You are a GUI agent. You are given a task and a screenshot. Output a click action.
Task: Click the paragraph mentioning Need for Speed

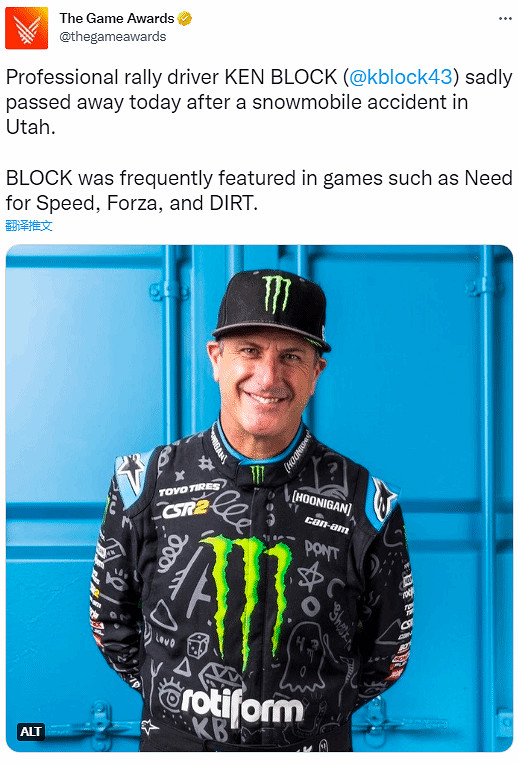(x=259, y=190)
